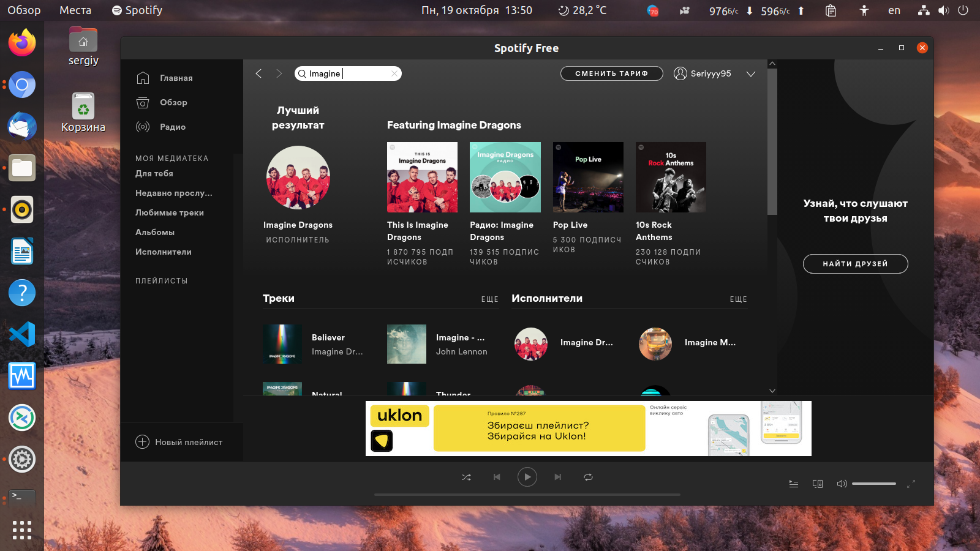This screenshot has height=551, width=980.
Task: Click the НАЙТИ ДРУЗЕЙ button
Action: [856, 264]
